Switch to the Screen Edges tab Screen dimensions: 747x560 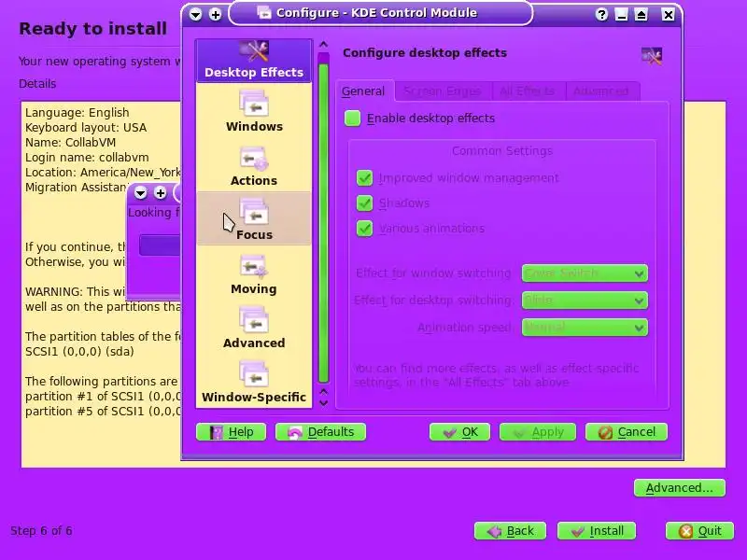point(443,91)
